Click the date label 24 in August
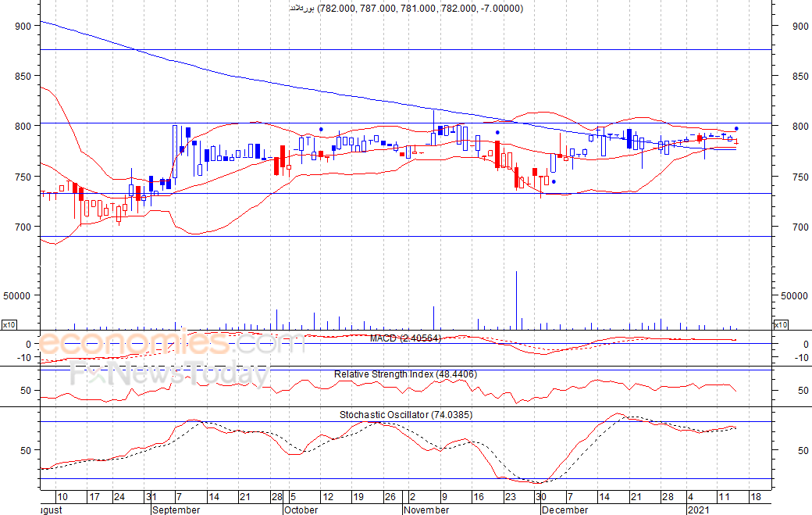The height and width of the screenshot is (515, 812). (x=119, y=497)
